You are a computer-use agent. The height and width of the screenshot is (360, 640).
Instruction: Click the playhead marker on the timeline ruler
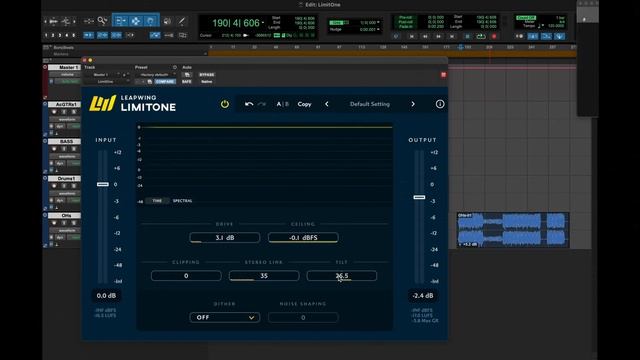coord(460,47)
